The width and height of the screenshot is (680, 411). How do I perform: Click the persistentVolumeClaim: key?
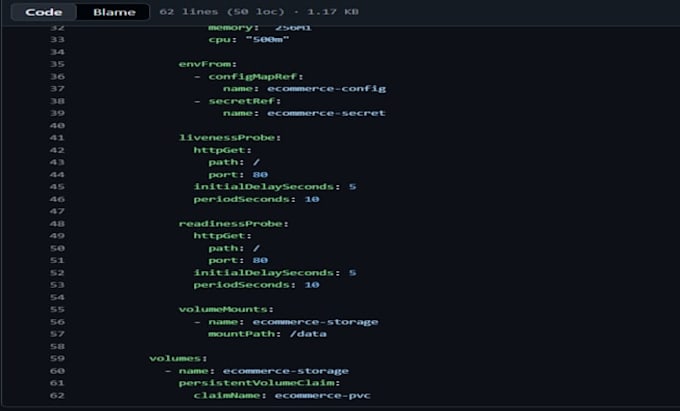(x=259, y=383)
